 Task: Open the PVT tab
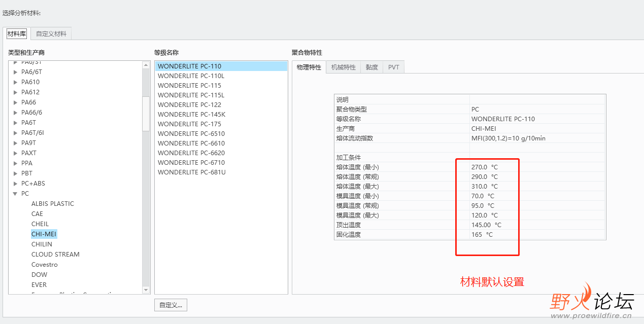tap(394, 67)
